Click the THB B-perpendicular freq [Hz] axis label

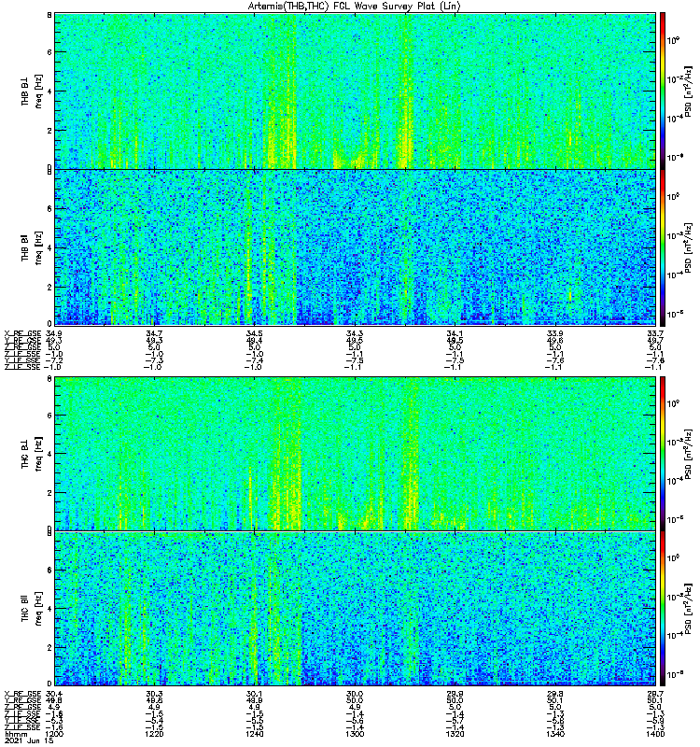[x=38, y=91]
